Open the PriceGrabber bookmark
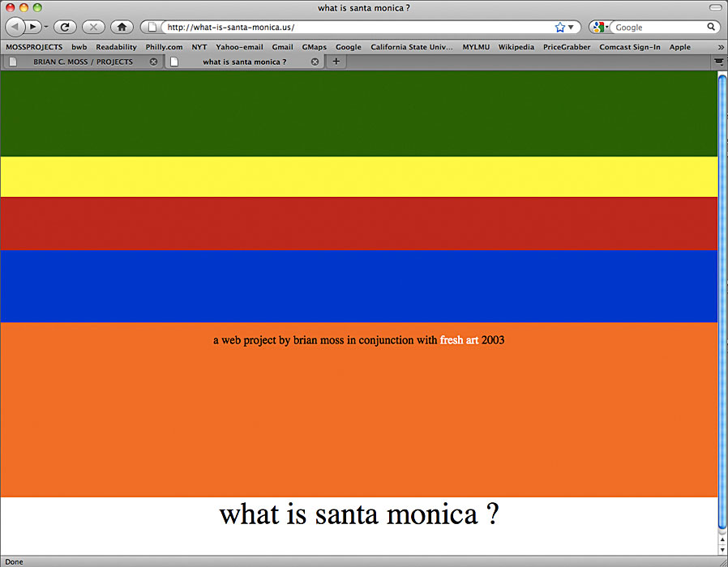Viewport: 728px width, 567px height. [567, 47]
